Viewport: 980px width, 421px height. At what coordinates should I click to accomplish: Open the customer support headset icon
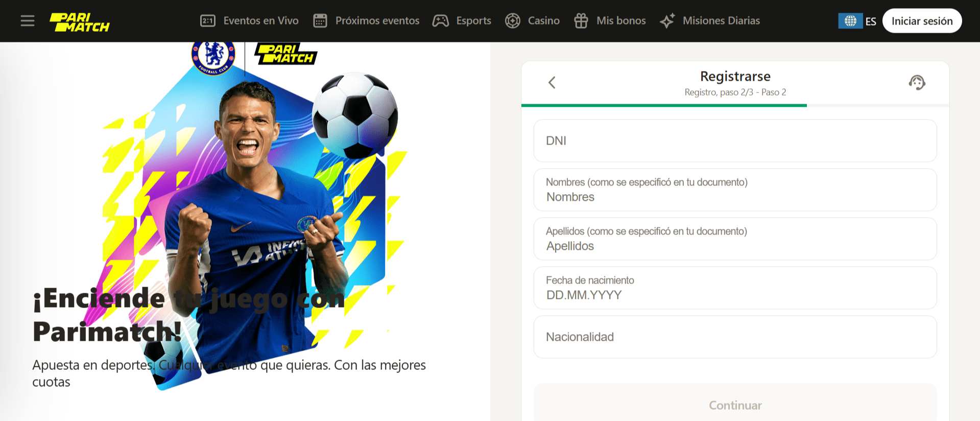pos(917,82)
